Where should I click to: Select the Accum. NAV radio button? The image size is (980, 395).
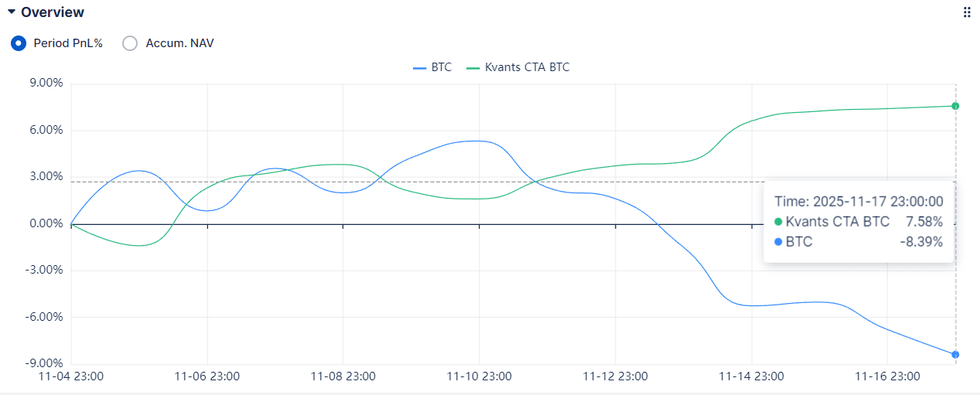click(131, 43)
